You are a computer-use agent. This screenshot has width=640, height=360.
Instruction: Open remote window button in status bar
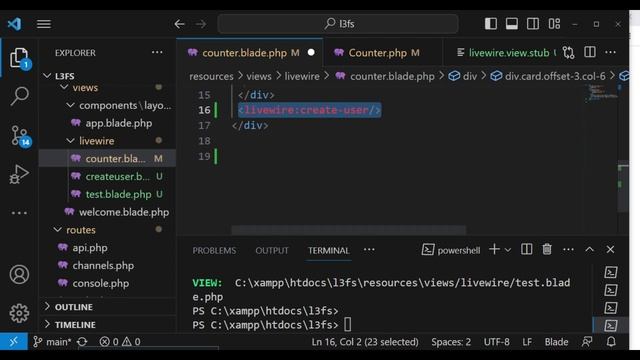(x=14, y=342)
